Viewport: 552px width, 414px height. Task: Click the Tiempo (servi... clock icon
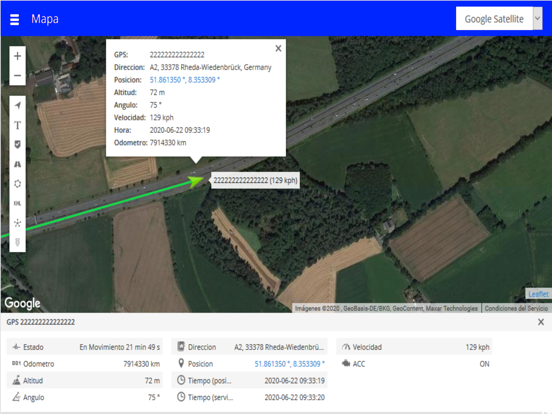(x=181, y=397)
